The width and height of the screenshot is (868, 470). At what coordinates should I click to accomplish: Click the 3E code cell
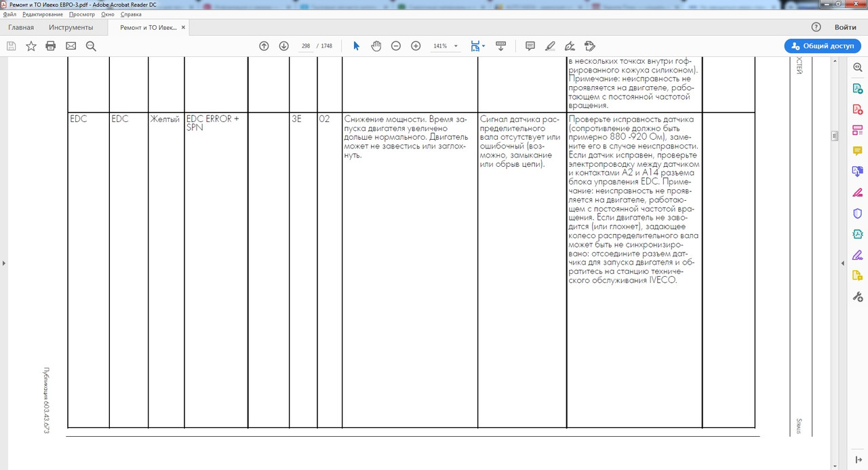296,119
